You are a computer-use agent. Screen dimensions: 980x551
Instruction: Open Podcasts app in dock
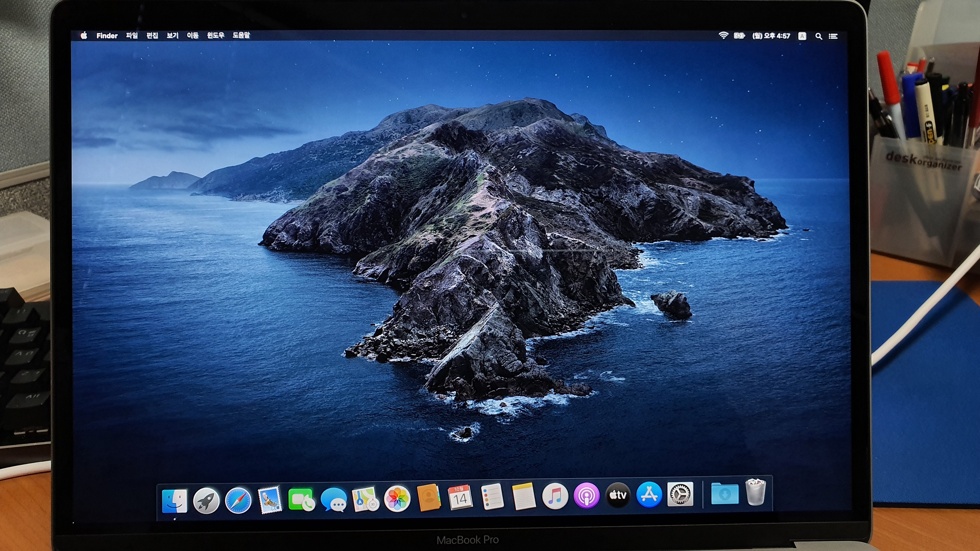pyautogui.click(x=587, y=495)
